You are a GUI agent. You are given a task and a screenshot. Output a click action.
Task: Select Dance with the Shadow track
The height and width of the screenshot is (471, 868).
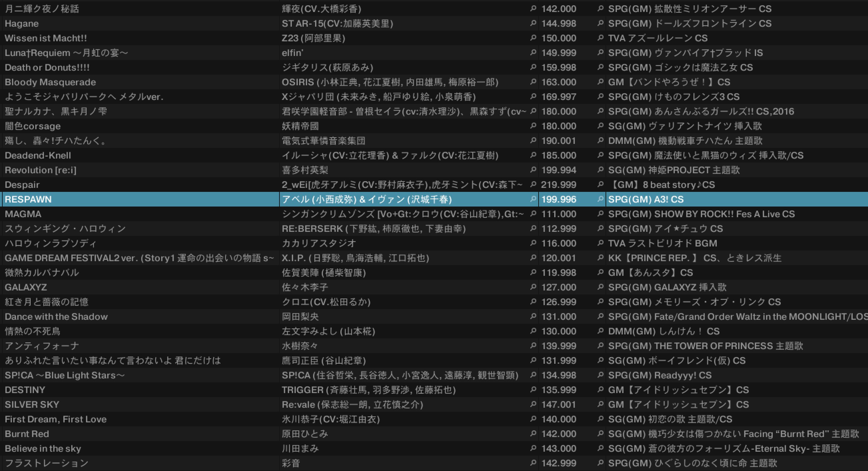pyautogui.click(x=56, y=316)
